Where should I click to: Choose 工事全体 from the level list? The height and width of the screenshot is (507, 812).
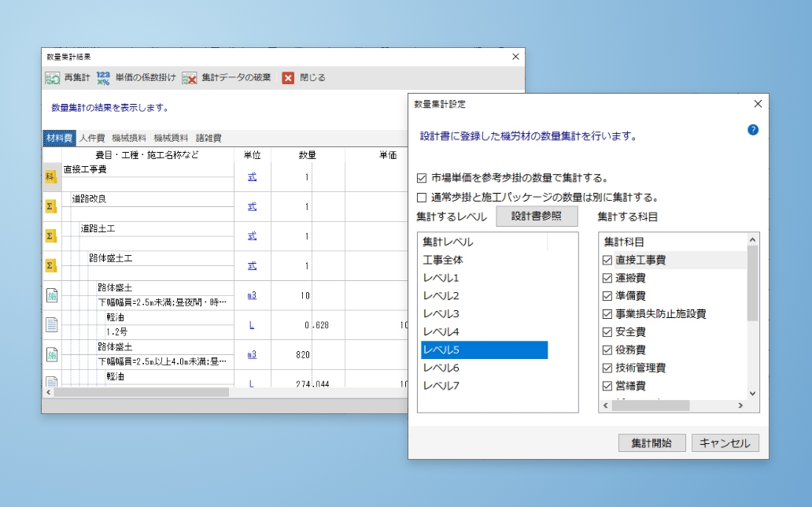point(442,260)
